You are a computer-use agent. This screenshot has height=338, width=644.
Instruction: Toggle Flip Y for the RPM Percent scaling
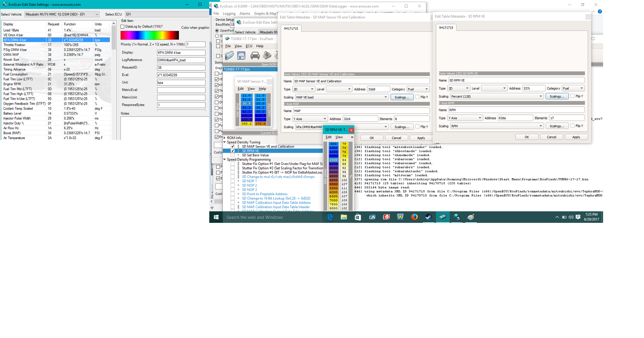(573, 96)
